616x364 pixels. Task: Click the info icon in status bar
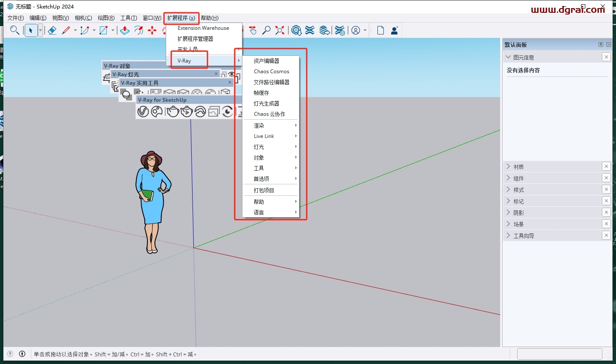(x=22, y=354)
